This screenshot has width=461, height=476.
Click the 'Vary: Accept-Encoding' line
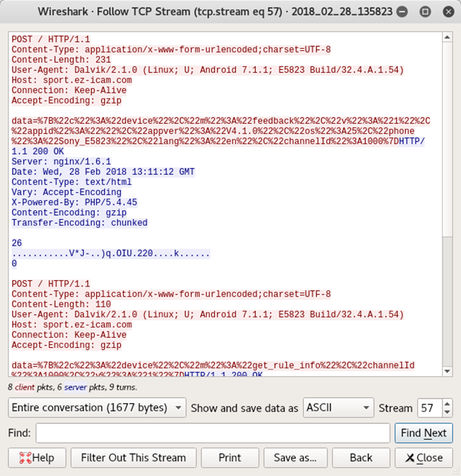[x=67, y=192]
